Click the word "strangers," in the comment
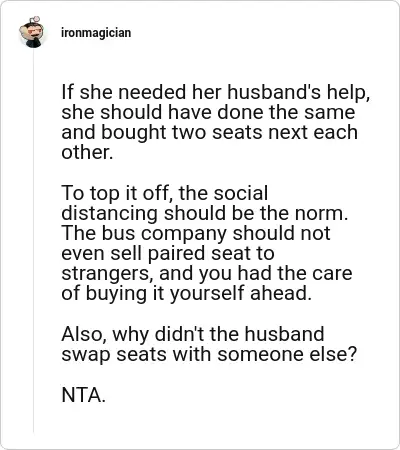The image size is (400, 450). tap(107, 274)
